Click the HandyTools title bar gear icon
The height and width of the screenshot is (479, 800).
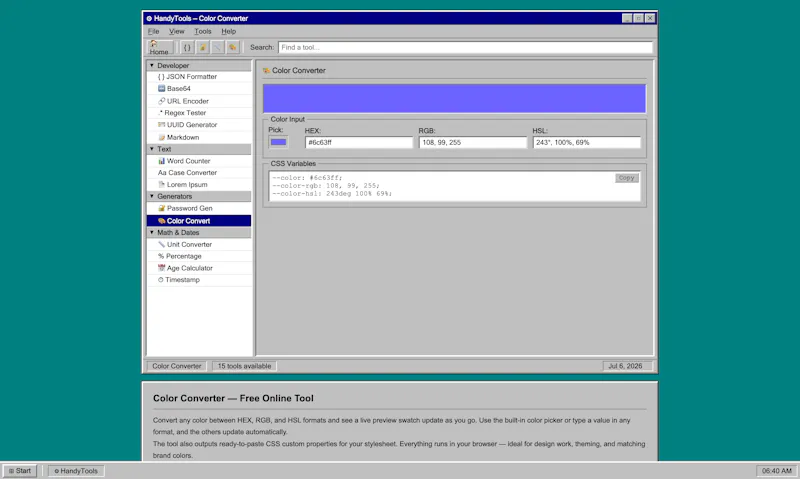coord(149,18)
